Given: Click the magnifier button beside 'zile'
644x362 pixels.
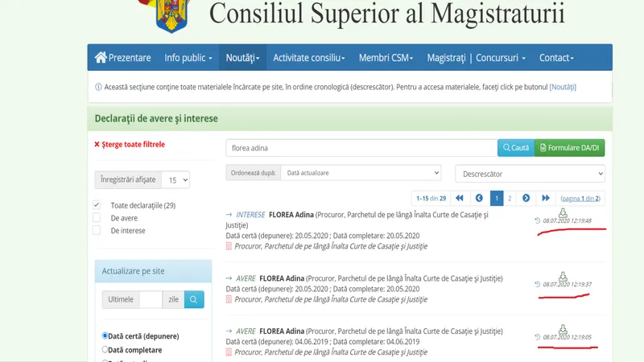Looking at the screenshot, I should (194, 299).
